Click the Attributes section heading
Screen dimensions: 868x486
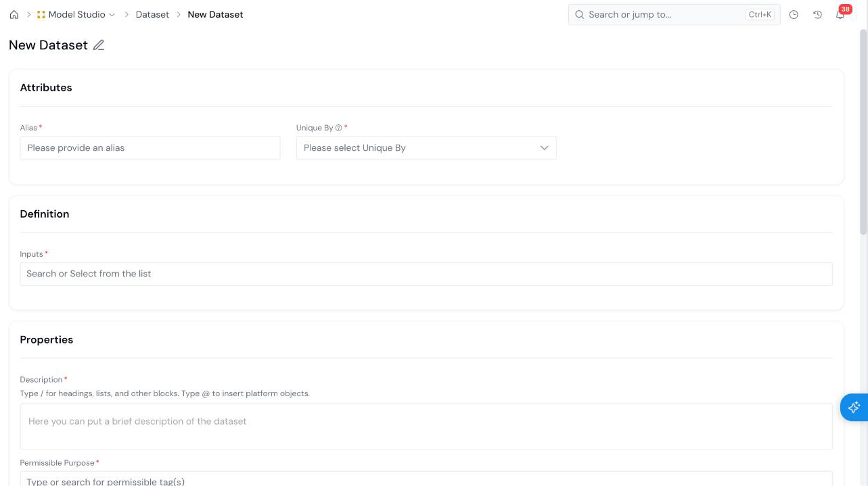click(46, 88)
